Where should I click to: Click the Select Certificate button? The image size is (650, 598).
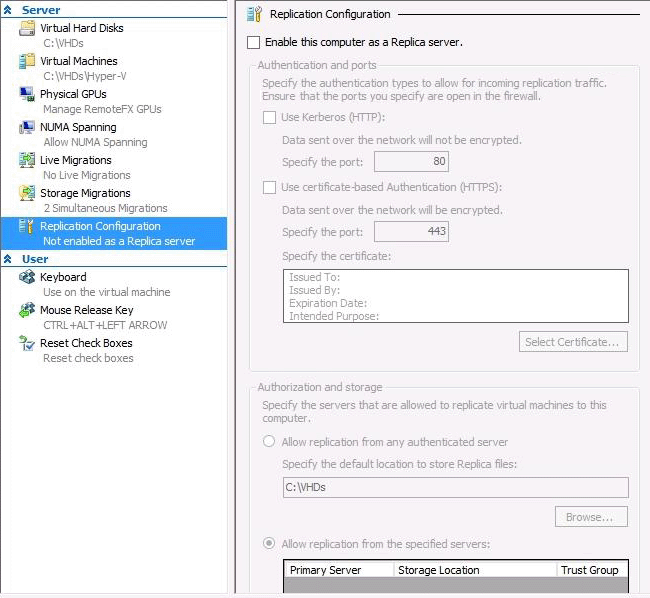573,342
